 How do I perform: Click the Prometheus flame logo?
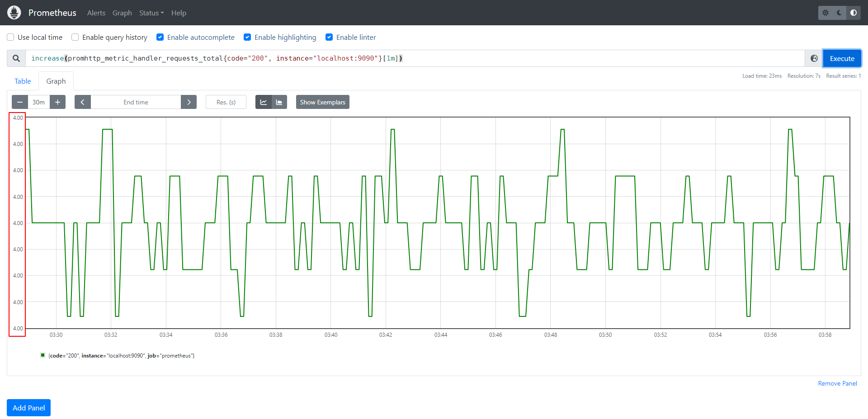(14, 13)
